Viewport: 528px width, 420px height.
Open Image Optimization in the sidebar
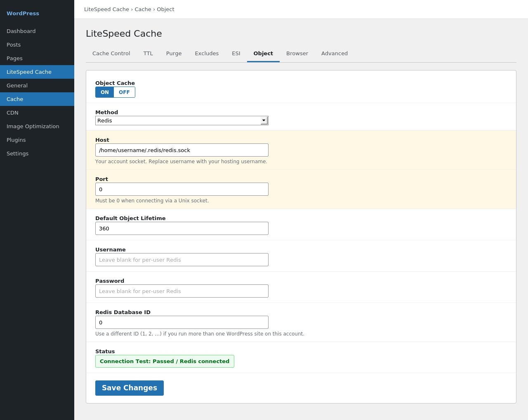(37, 126)
